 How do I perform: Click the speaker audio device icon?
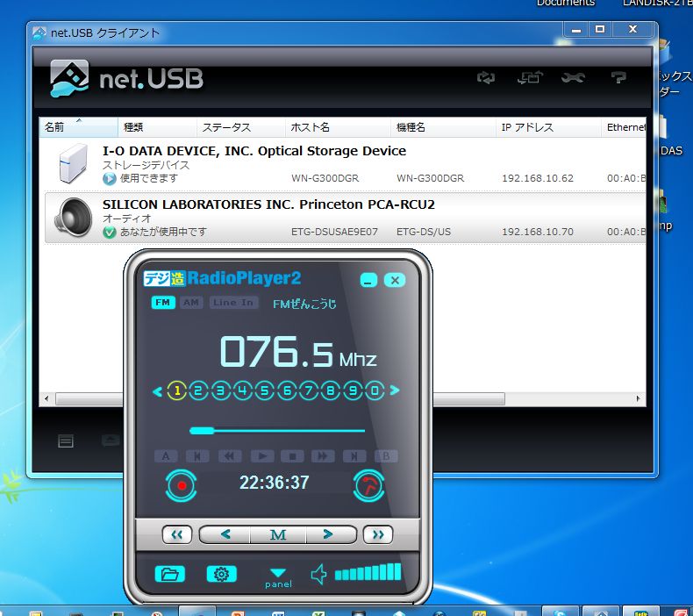pyautogui.click(x=73, y=218)
